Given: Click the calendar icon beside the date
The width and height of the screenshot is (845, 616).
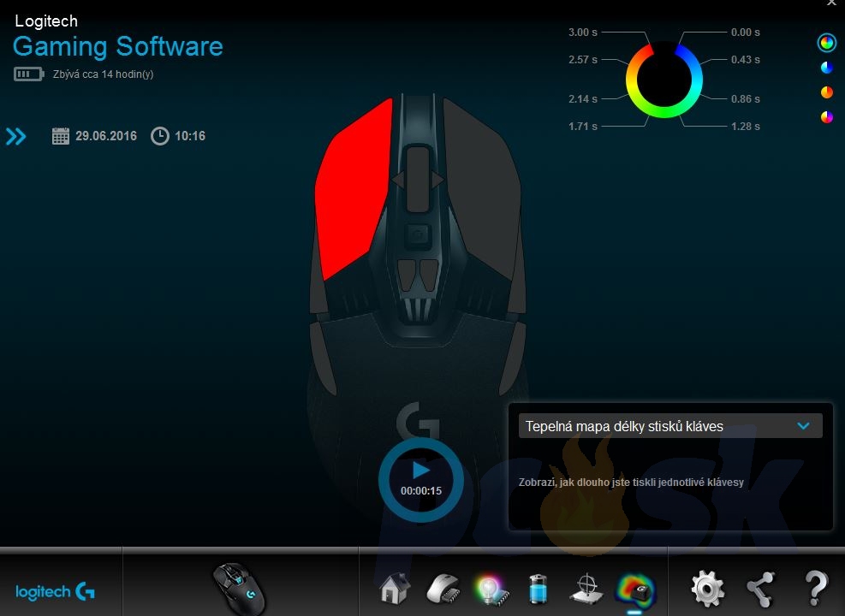Looking at the screenshot, I should click(x=60, y=136).
